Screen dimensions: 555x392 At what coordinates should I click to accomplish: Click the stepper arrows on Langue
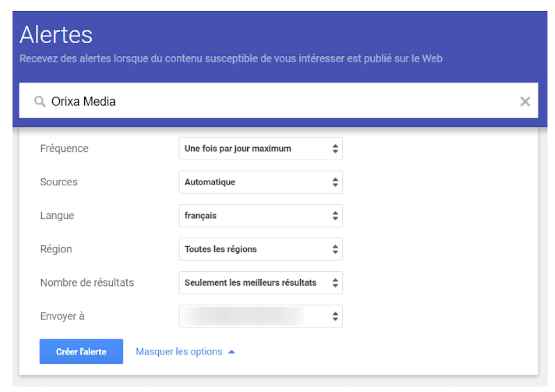335,216
